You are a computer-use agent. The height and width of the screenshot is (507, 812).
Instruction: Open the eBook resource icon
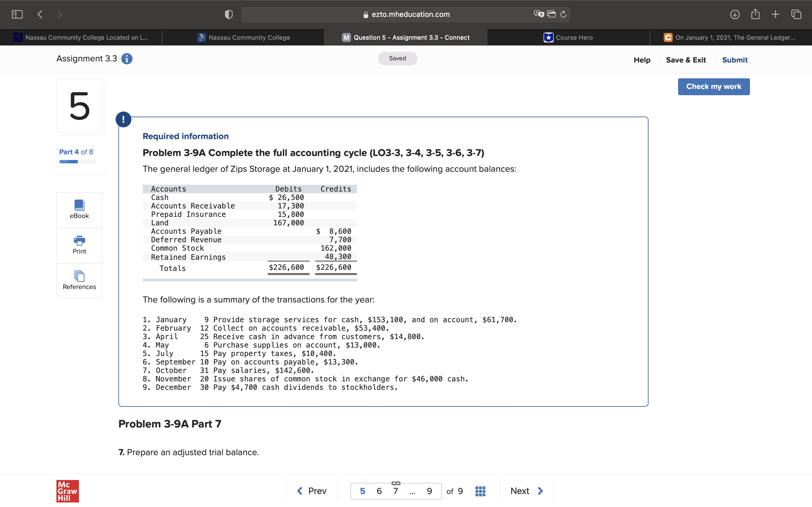79,205
